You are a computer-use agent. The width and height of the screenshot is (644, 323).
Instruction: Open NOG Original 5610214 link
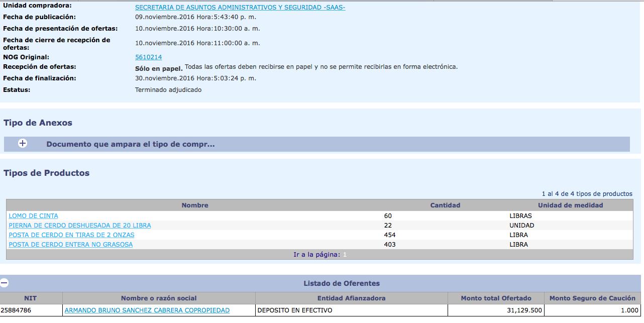(x=148, y=57)
